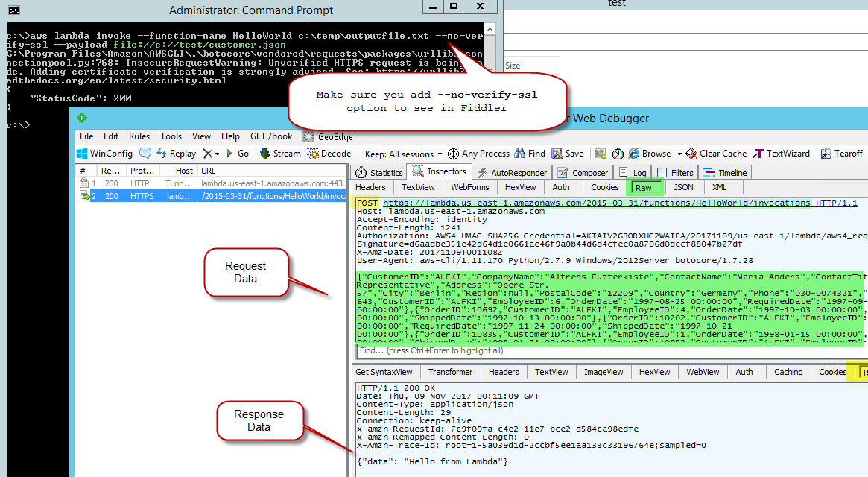Open the Keep: All sessions dropdown

pos(404,154)
